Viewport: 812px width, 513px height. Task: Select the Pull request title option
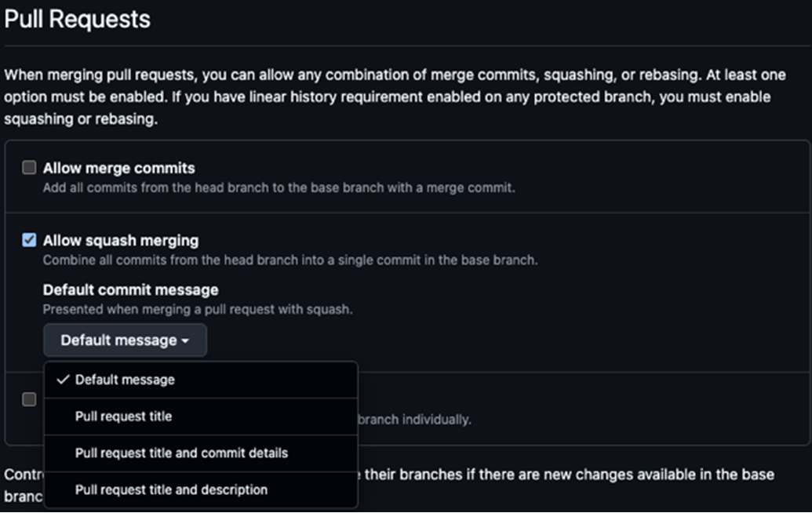(x=123, y=417)
